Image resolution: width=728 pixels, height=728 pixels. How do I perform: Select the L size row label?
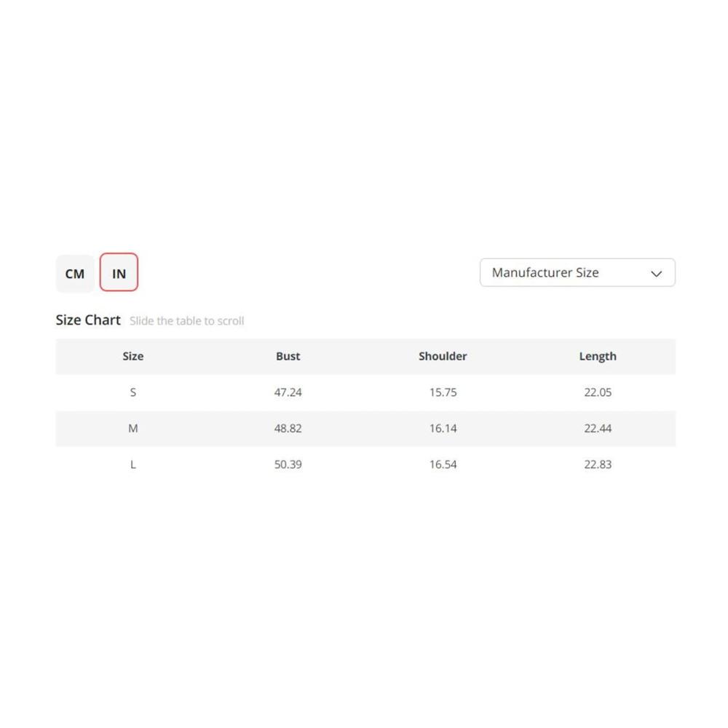click(132, 464)
